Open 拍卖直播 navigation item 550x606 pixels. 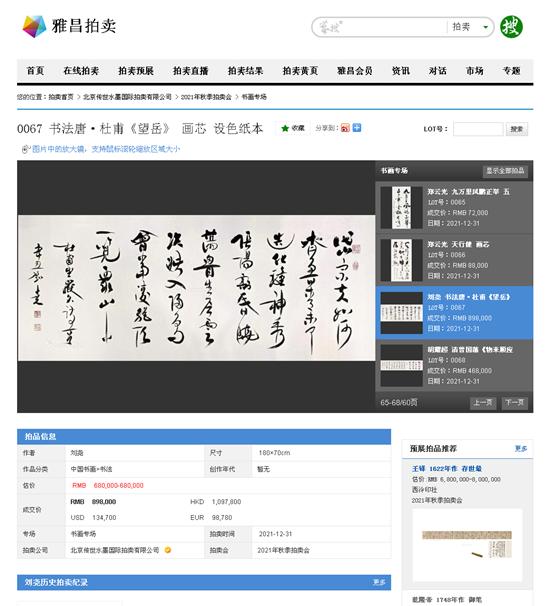click(x=191, y=71)
